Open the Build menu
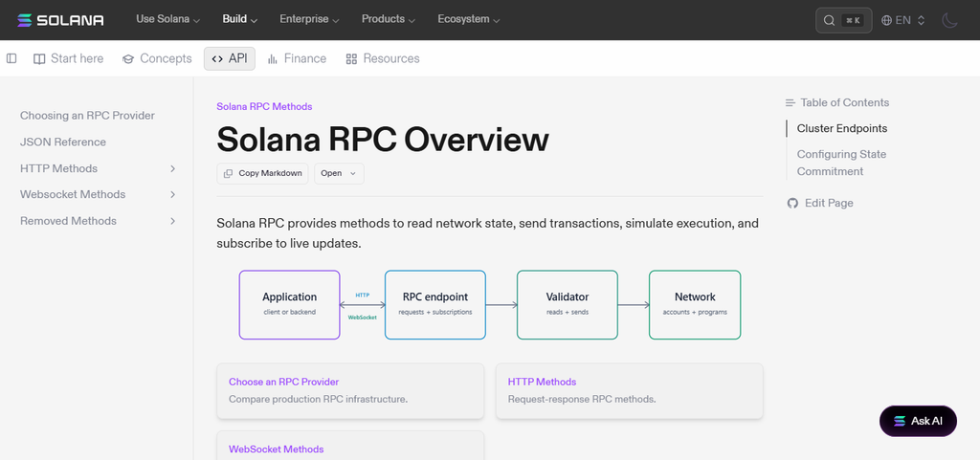The height and width of the screenshot is (460, 980). tap(240, 19)
